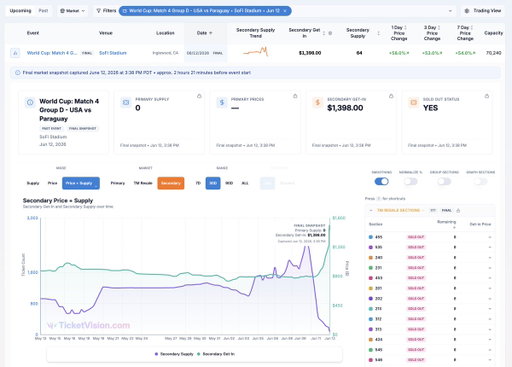Select the section 313 row
This screenshot has width=512, height=367.
[x=430, y=329]
